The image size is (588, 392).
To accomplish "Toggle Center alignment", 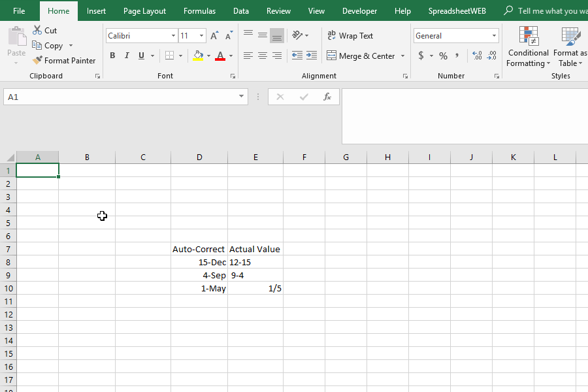I will [x=262, y=56].
